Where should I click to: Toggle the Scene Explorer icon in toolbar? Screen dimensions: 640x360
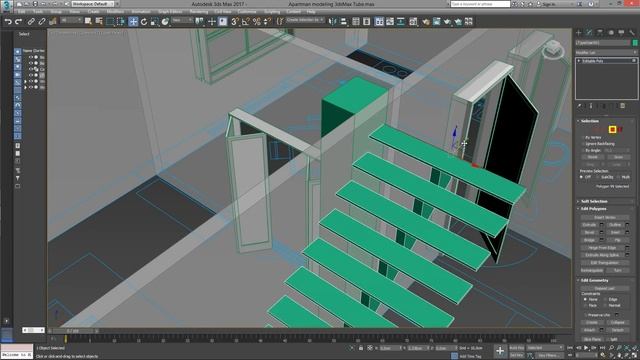[x=356, y=22]
